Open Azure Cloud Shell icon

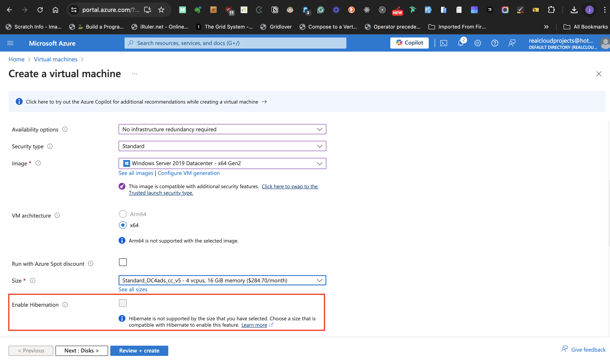coord(444,43)
